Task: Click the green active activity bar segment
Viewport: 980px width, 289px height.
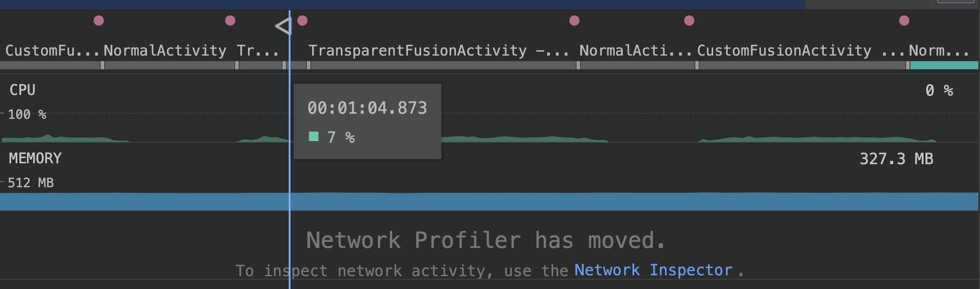Action: (x=944, y=65)
